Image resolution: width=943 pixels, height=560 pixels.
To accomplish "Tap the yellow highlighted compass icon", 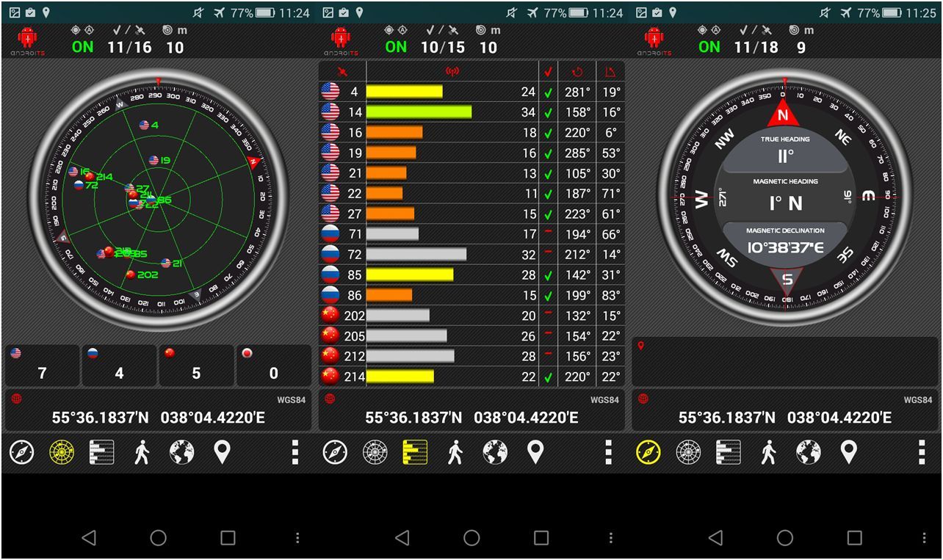I will tap(648, 453).
